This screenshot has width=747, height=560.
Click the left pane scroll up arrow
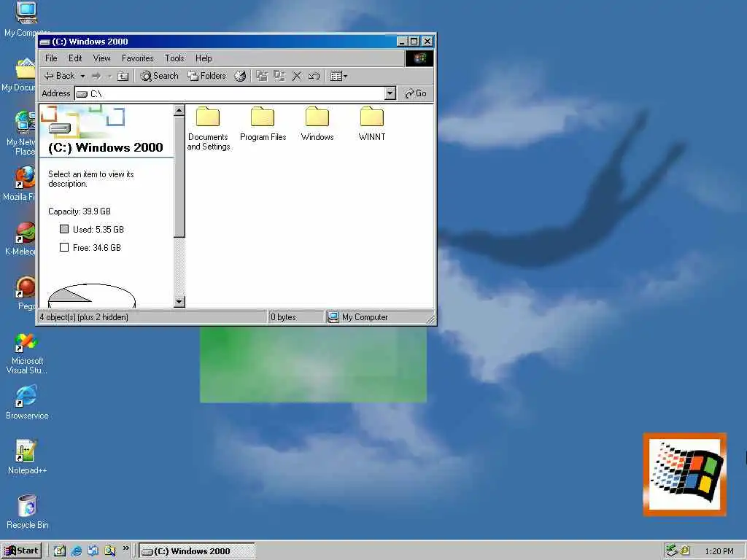179,111
